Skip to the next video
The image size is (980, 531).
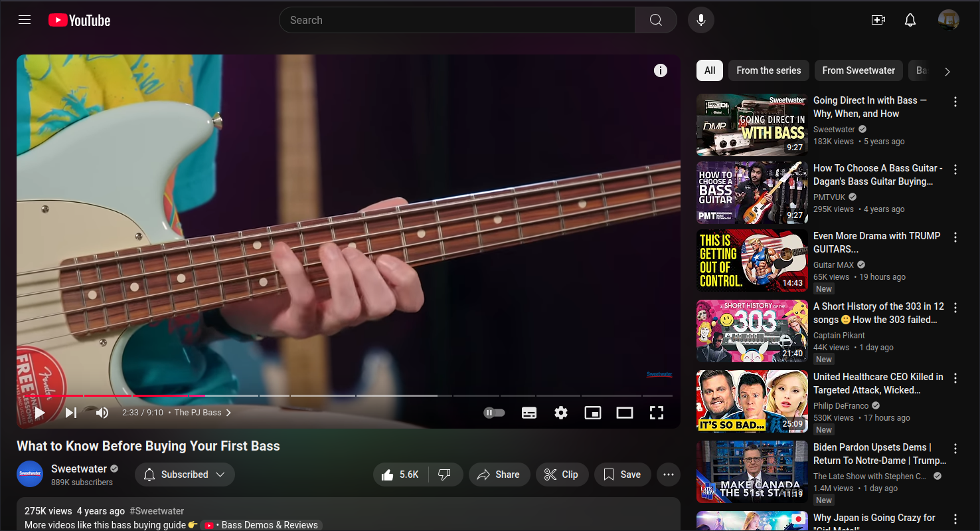(x=71, y=413)
